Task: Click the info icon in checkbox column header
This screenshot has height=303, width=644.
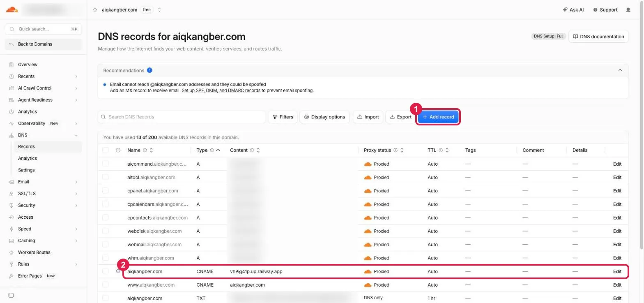Action: (x=118, y=150)
